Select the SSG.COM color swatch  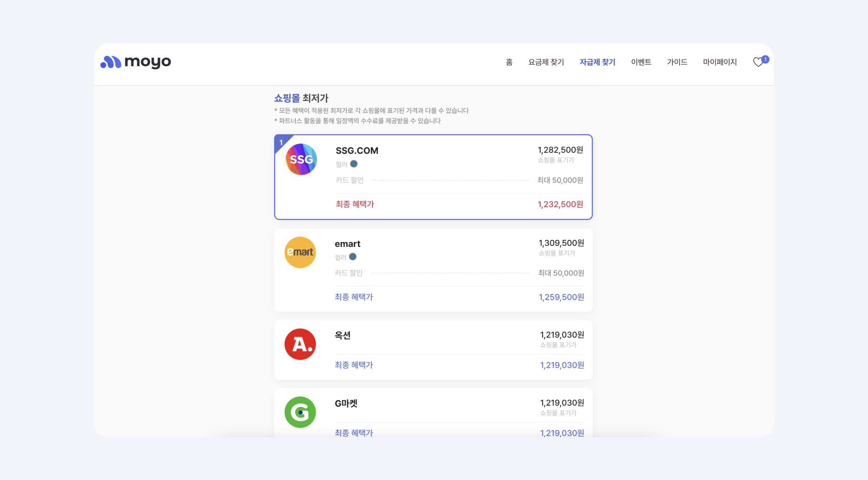(x=354, y=164)
